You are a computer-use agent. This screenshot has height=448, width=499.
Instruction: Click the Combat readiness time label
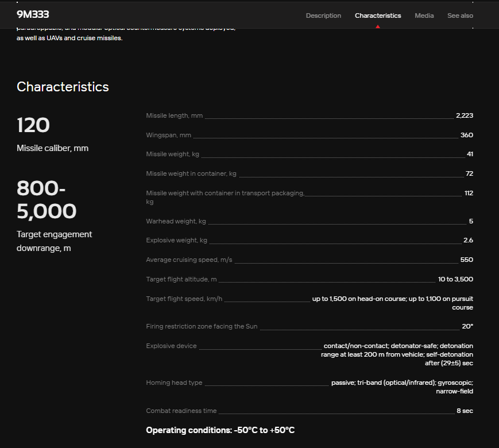tap(181, 411)
